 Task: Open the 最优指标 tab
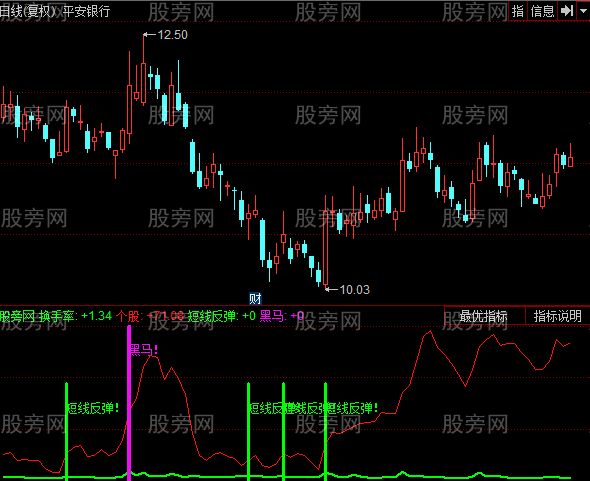(484, 316)
